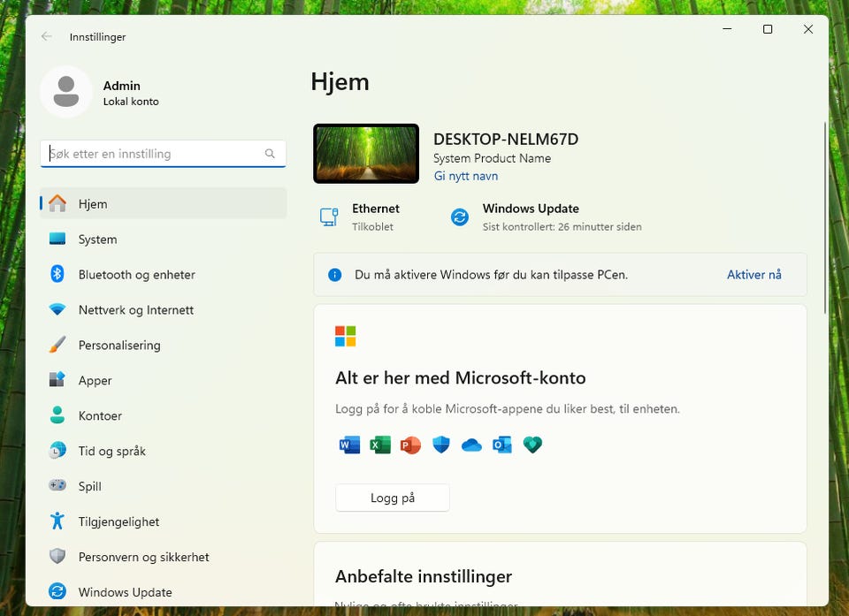The height and width of the screenshot is (616, 849).
Task: Click the Anbefalte innstillinger heading
Action: coord(424,576)
